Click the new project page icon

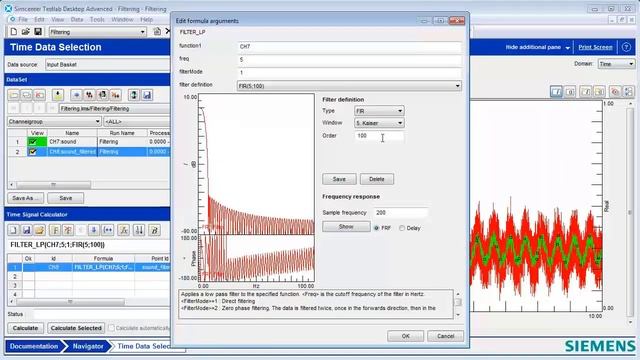click(x=13, y=32)
